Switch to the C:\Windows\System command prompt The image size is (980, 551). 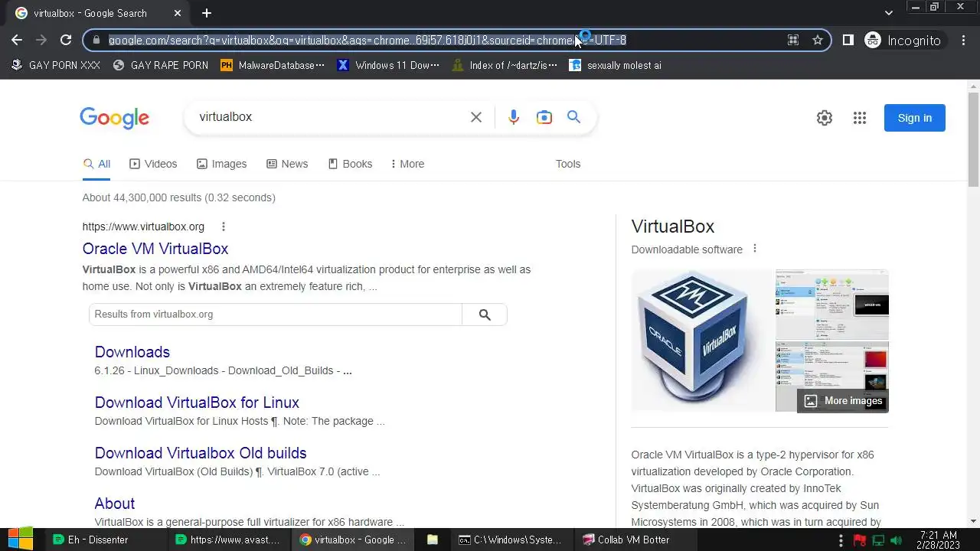click(511, 540)
